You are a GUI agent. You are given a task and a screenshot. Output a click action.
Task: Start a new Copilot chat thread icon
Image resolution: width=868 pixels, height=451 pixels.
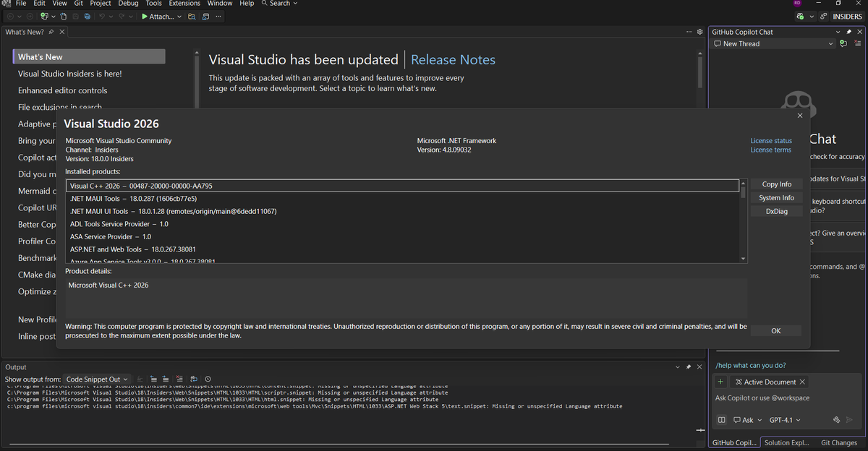click(x=843, y=43)
